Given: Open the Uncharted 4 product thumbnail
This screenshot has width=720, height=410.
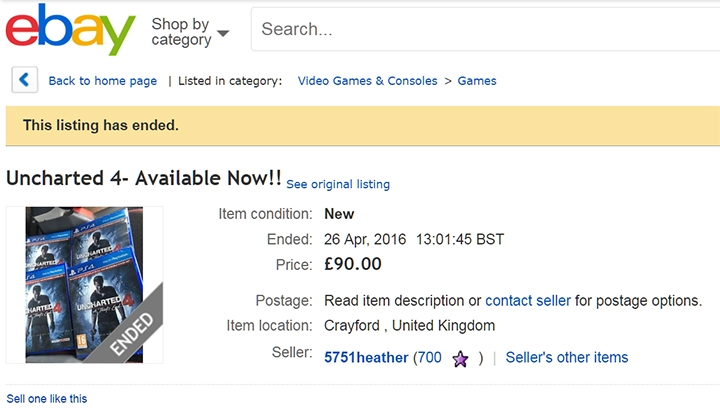Looking at the screenshot, I should tap(84, 284).
